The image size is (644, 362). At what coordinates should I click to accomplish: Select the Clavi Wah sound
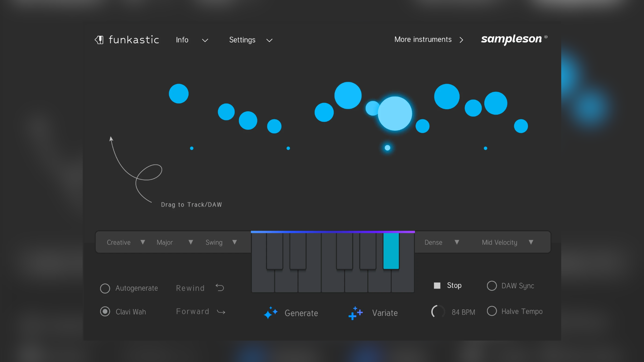pos(105,311)
